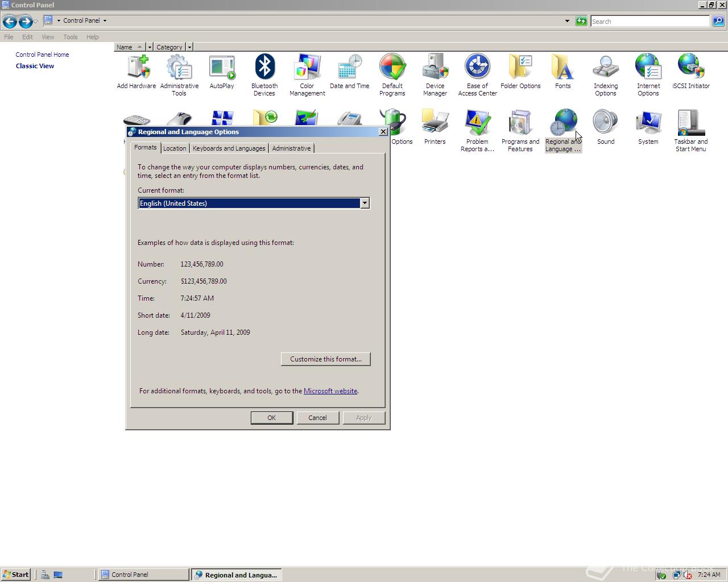Image resolution: width=728 pixels, height=582 pixels.
Task: Open the System icon
Action: tap(648, 127)
